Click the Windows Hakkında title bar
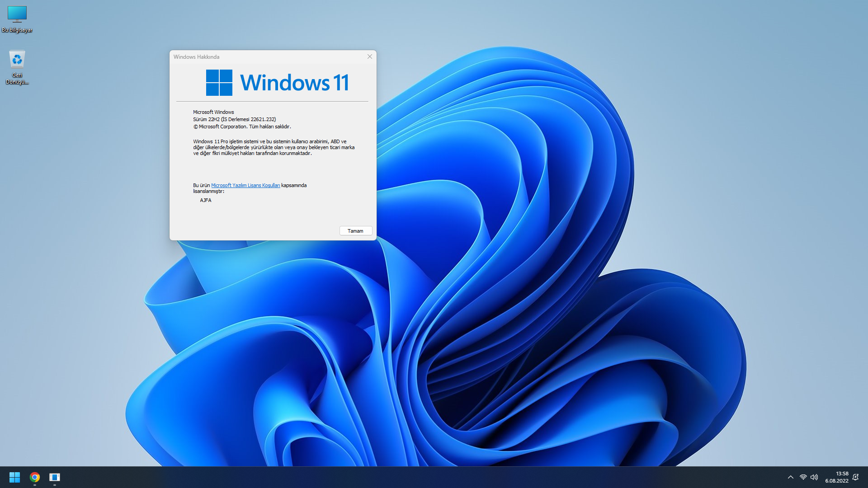This screenshot has height=488, width=868. point(271,56)
